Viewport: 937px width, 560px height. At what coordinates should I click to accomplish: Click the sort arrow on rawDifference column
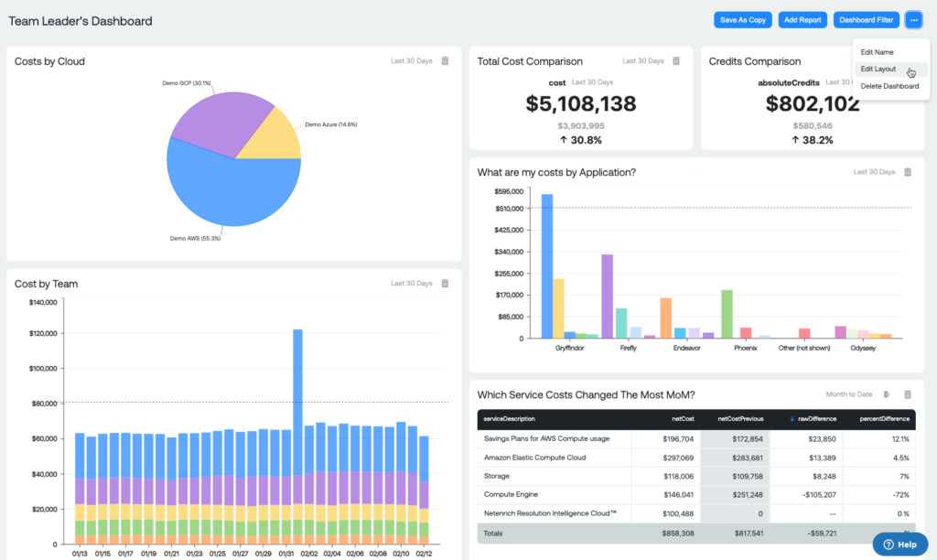792,419
